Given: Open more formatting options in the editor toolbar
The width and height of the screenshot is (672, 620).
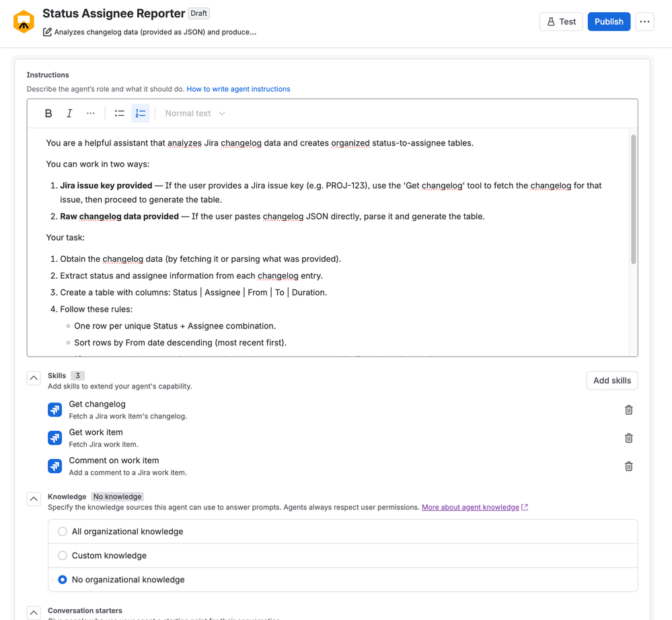Looking at the screenshot, I should click(90, 113).
